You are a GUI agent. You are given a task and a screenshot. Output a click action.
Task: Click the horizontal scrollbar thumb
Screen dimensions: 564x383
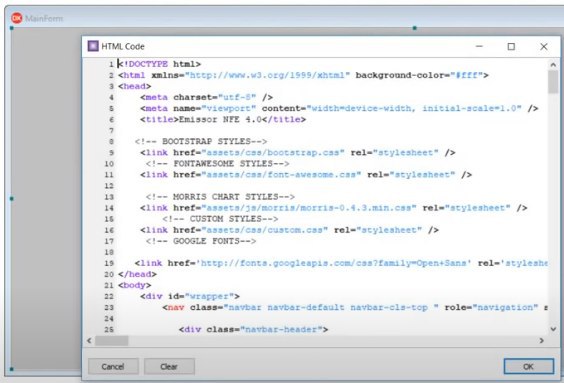point(112,340)
